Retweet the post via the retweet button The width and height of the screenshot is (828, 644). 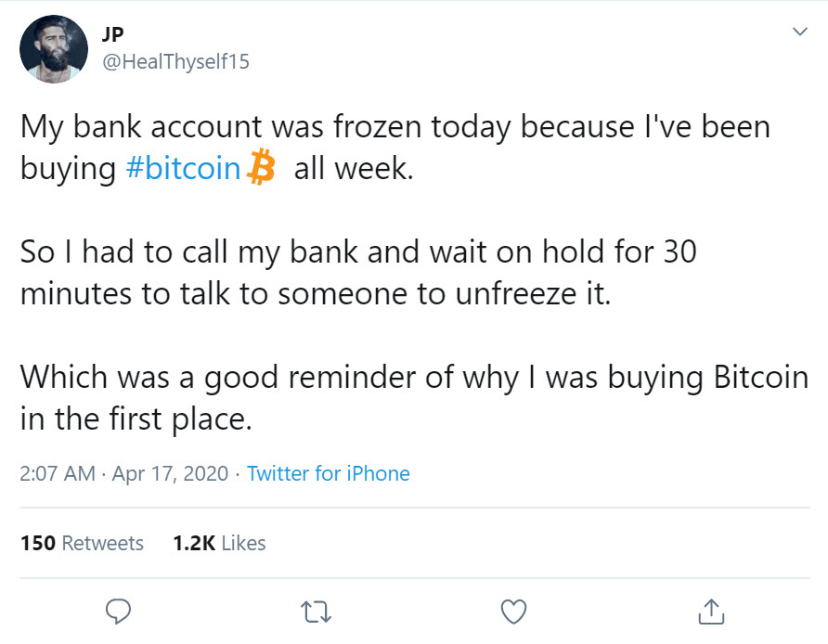tap(316, 612)
